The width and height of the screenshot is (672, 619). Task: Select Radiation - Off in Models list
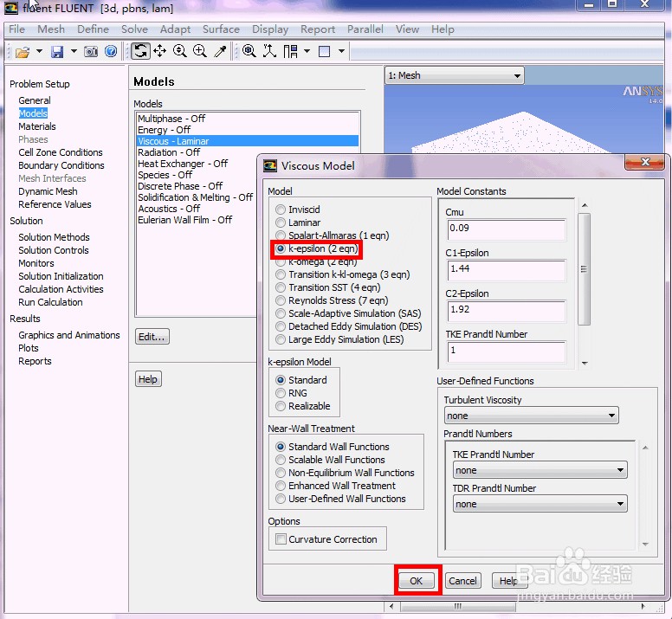pos(248,152)
